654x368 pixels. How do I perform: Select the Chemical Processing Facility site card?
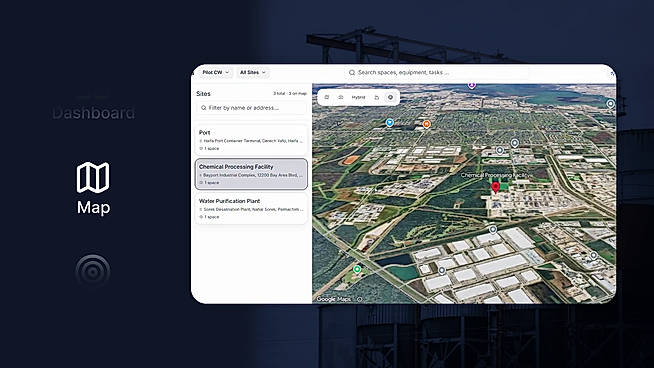coord(252,174)
